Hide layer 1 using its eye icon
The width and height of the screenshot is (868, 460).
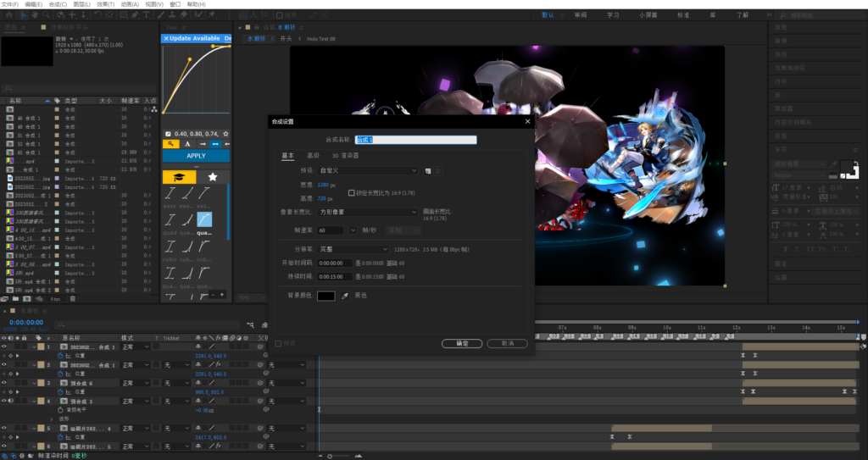coord(4,346)
